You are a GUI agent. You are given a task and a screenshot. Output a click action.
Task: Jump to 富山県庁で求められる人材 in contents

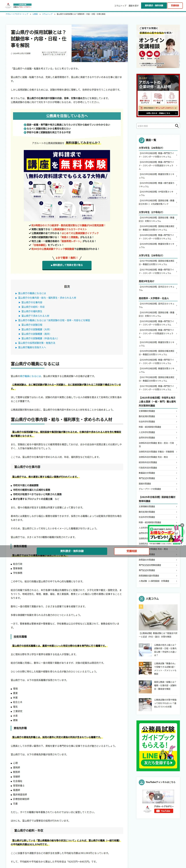click(35, 316)
